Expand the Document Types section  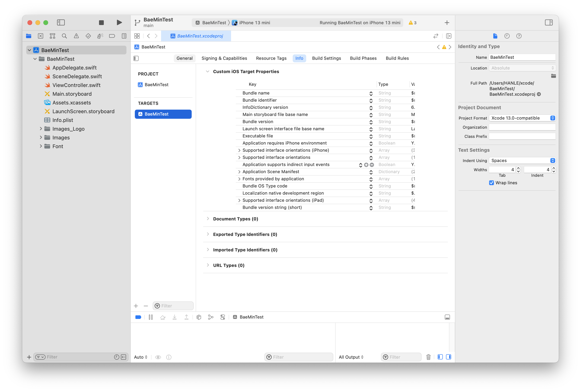click(x=208, y=219)
